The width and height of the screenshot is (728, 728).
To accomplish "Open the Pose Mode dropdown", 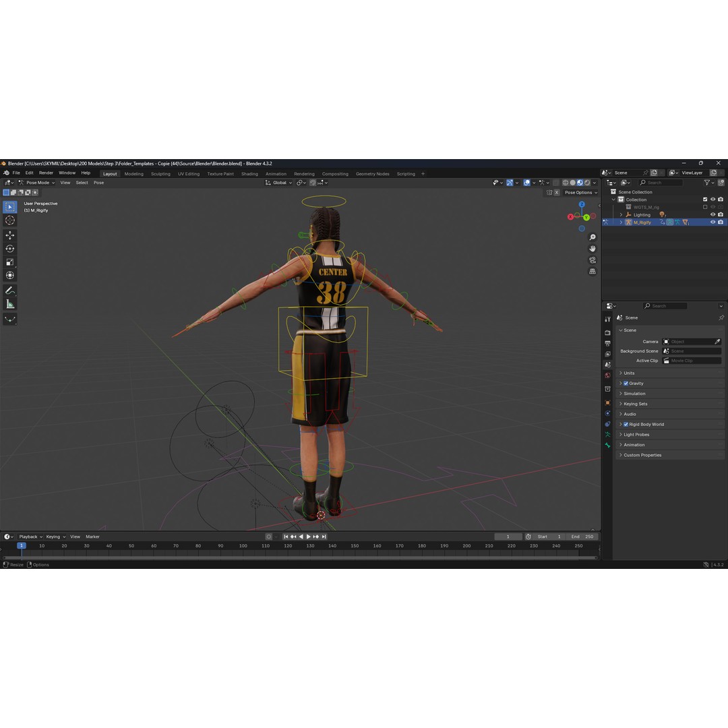I will click(36, 183).
